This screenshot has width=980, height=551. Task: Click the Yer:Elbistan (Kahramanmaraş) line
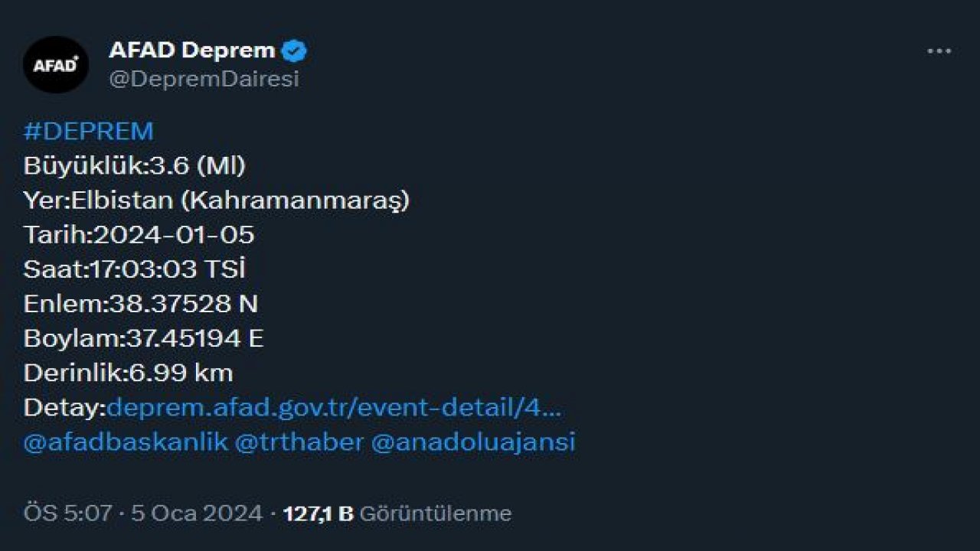click(x=217, y=201)
